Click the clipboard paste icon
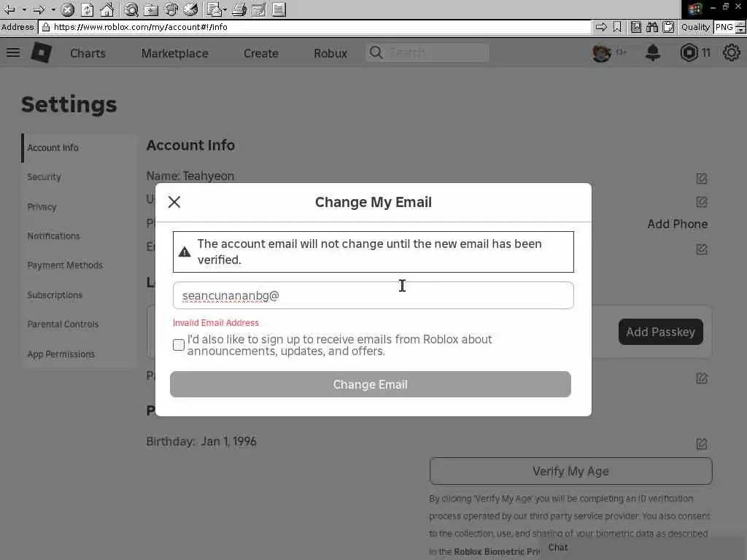 click(668, 27)
